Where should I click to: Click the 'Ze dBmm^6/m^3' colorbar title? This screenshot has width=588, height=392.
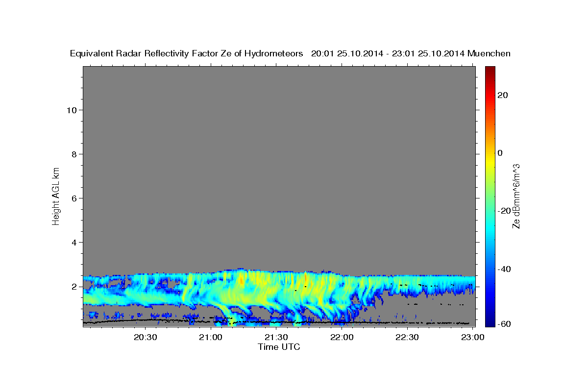click(516, 196)
